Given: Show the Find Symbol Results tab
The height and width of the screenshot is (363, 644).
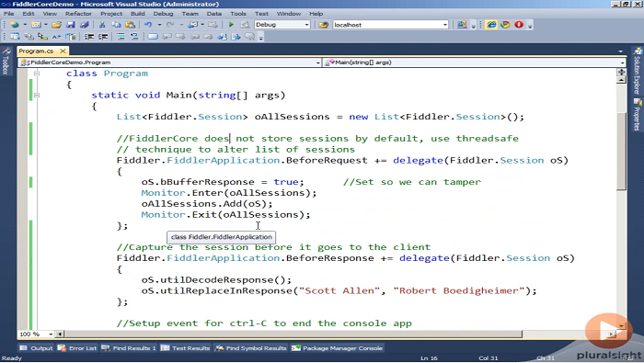Looking at the screenshot, I should pyautogui.click(x=251, y=348).
